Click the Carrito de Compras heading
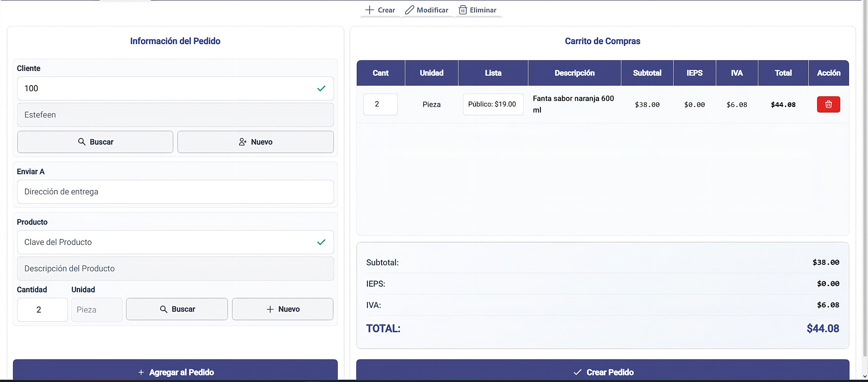The image size is (868, 382). tap(602, 41)
